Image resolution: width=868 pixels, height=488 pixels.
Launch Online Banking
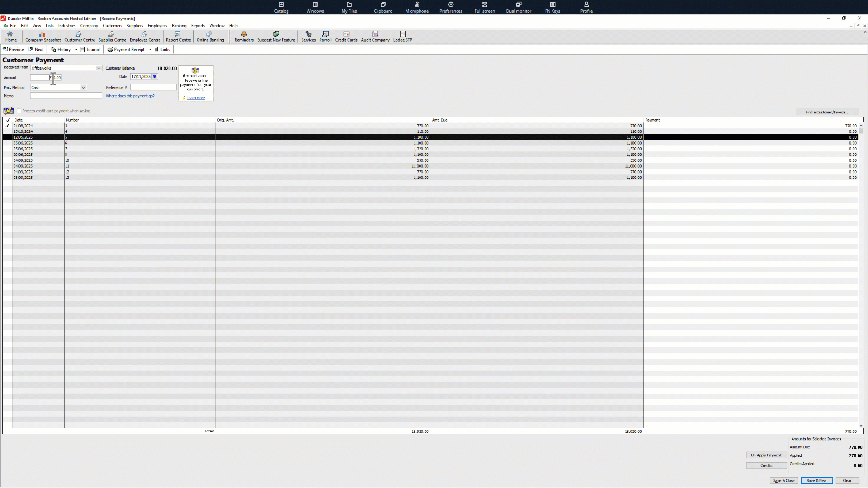210,37
